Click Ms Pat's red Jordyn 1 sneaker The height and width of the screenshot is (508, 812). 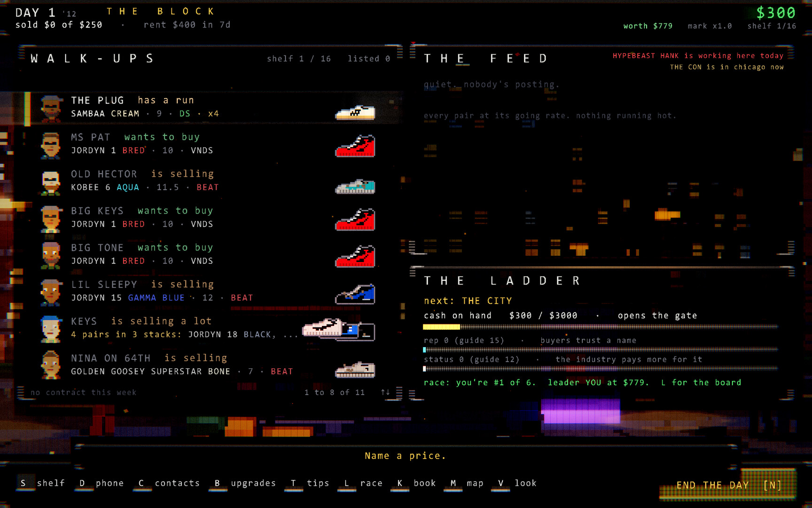tap(355, 145)
